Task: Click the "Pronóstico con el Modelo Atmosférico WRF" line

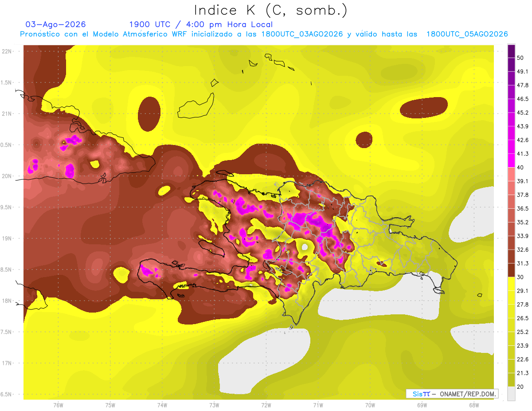Action: pyautogui.click(x=264, y=34)
